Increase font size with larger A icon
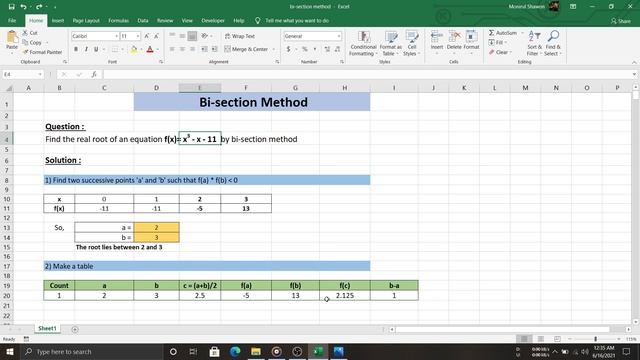Screen dimensions: 640x360 (x=147, y=36)
